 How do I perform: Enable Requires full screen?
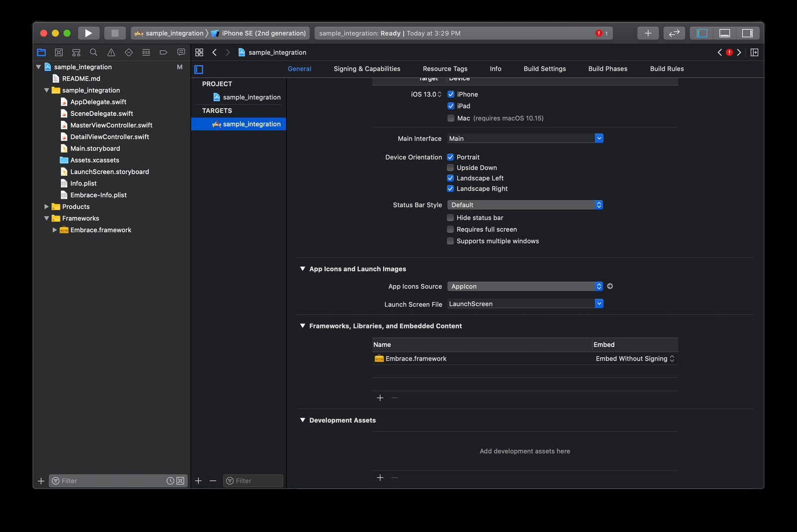tap(450, 229)
